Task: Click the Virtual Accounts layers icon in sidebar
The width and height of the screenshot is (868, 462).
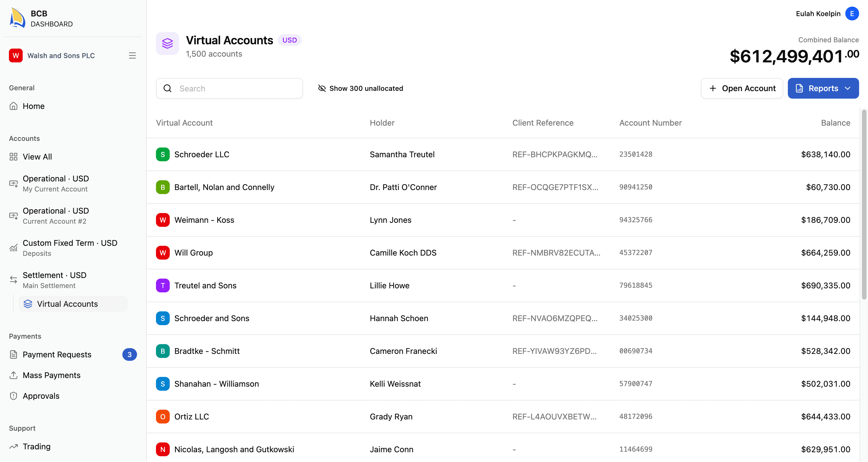Action: coord(28,304)
